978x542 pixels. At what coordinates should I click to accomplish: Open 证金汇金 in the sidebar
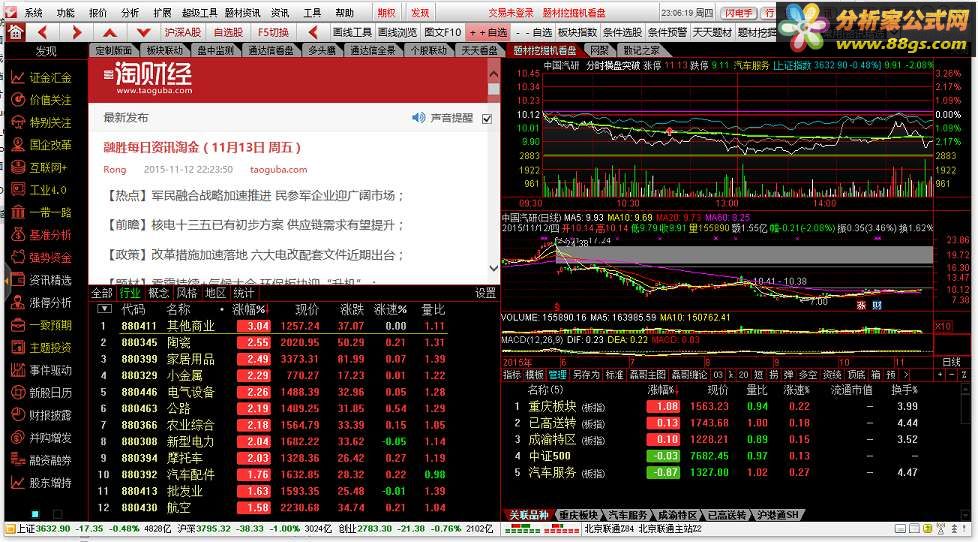[42, 78]
